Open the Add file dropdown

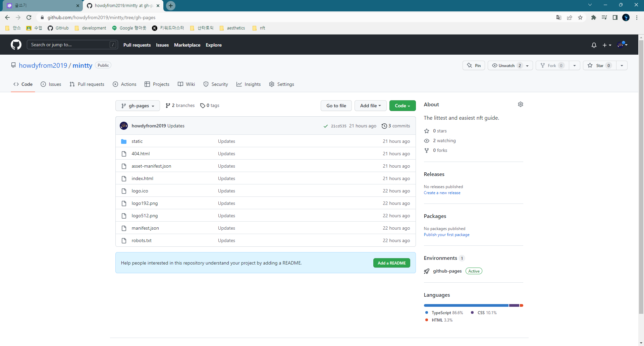tap(370, 106)
